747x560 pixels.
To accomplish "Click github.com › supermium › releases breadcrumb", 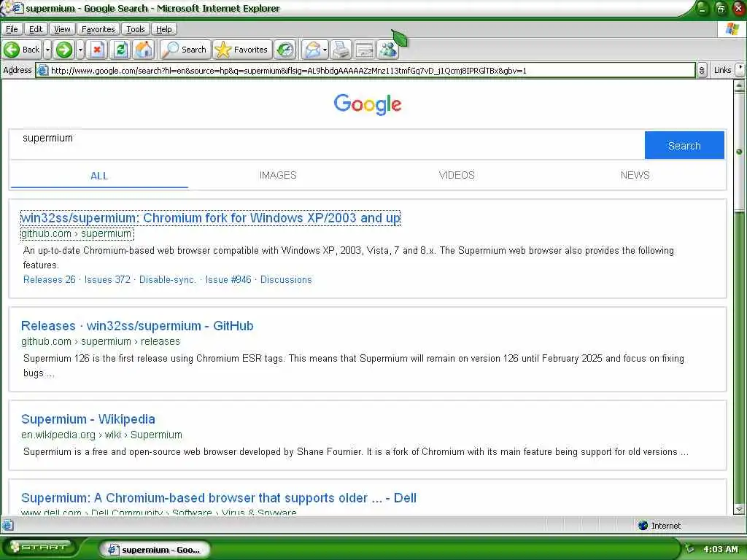I will click(101, 341).
